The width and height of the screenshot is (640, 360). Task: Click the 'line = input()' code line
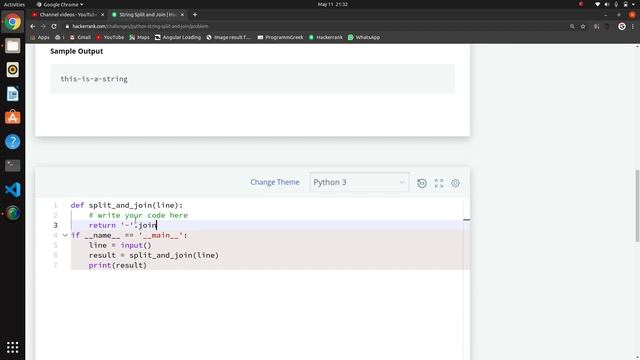pyautogui.click(x=120, y=245)
